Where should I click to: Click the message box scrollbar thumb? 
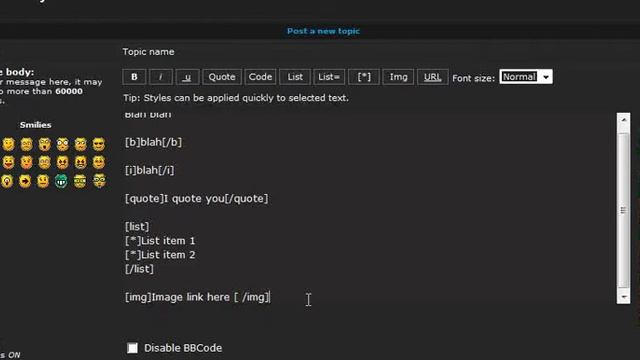tap(623, 210)
